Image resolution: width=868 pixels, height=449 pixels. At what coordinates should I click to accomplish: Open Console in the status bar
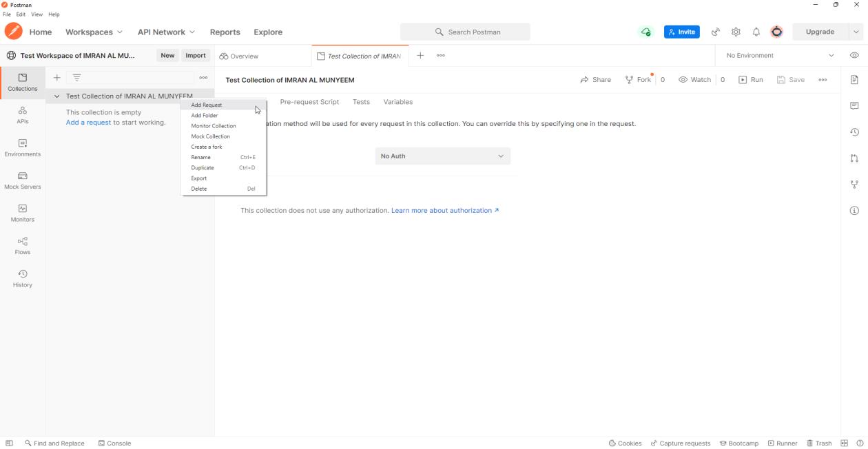tap(114, 443)
